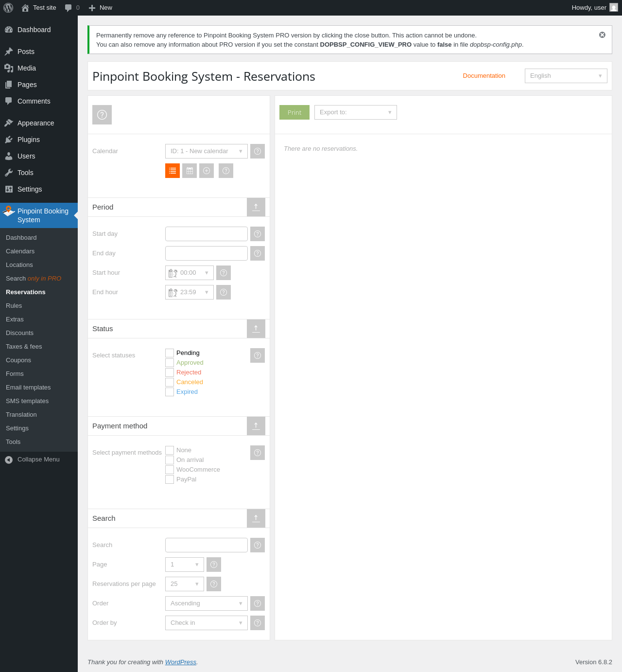622x672 pixels.
Task: Open help icon for End day
Action: coord(258,253)
